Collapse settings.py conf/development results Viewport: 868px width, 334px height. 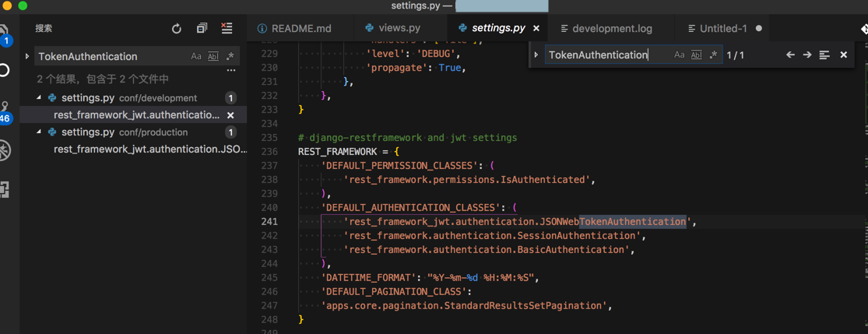(39, 98)
